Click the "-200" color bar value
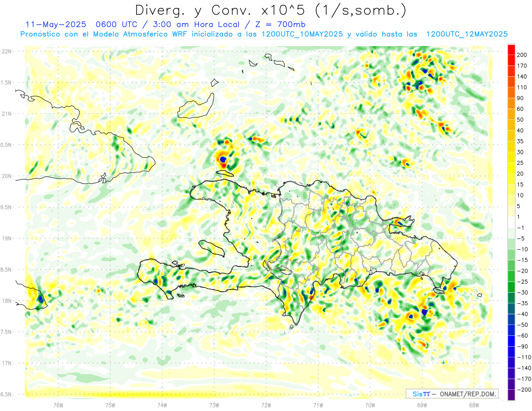This screenshot has width=532, height=411. click(523, 389)
